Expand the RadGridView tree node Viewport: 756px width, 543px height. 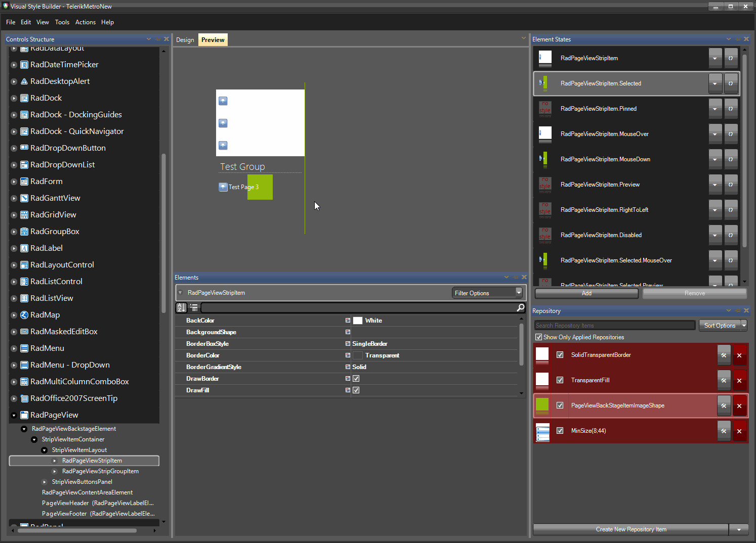tap(14, 215)
